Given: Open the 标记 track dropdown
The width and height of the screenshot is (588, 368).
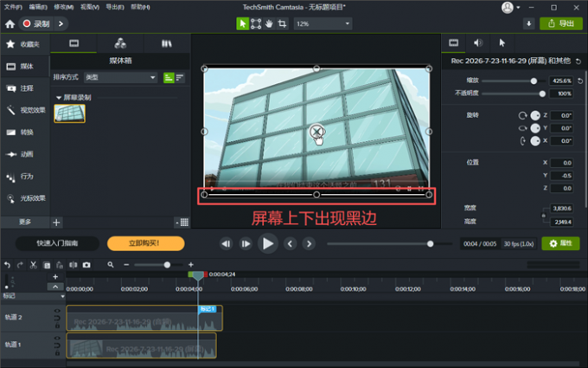Looking at the screenshot, I should 62,296.
